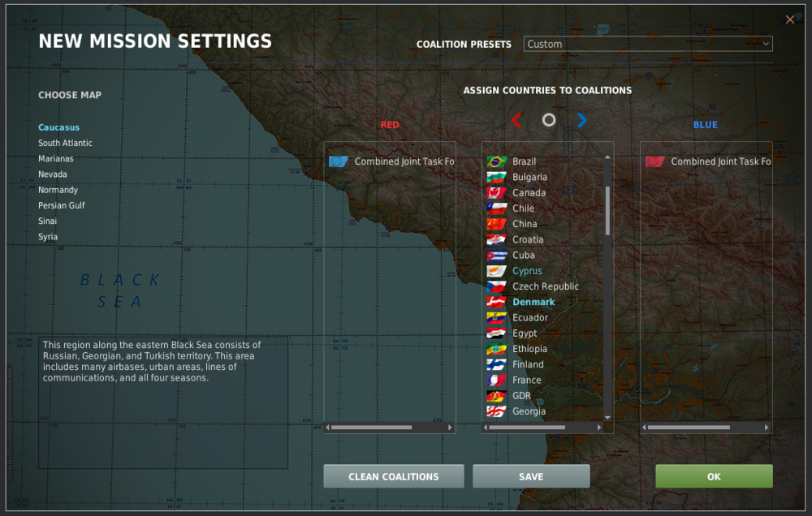Select Denmark in the country list

click(x=533, y=302)
